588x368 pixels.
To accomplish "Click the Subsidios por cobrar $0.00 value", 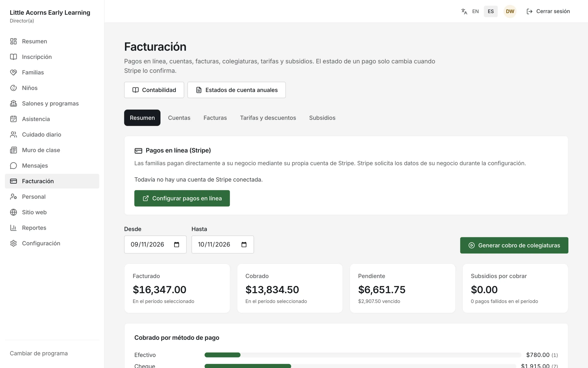I will [484, 290].
